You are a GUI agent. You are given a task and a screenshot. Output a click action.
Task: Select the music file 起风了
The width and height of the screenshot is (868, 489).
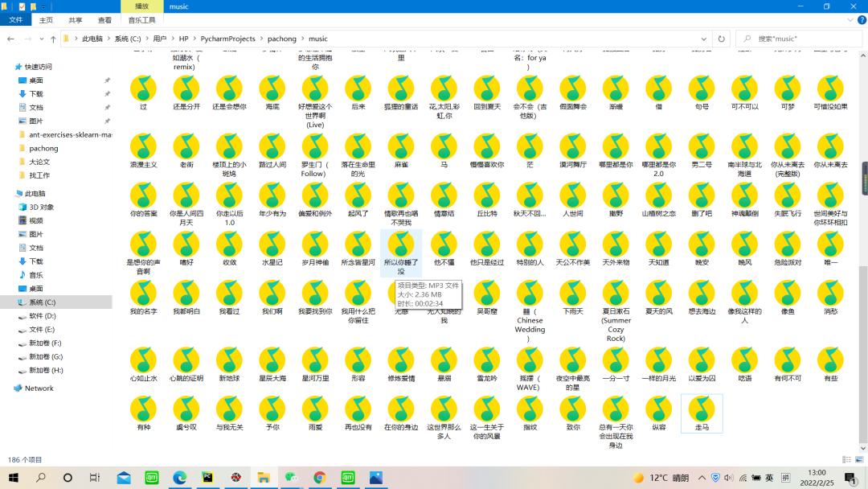point(358,199)
